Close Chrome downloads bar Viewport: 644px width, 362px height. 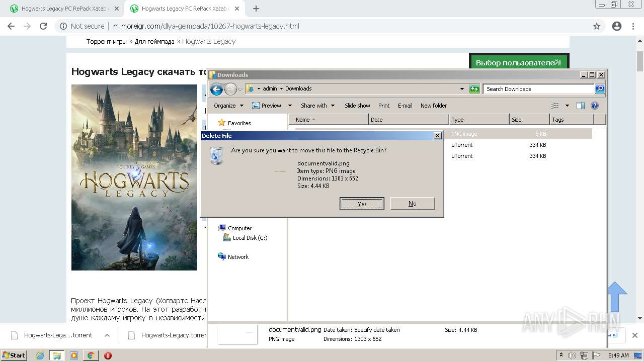point(634,335)
